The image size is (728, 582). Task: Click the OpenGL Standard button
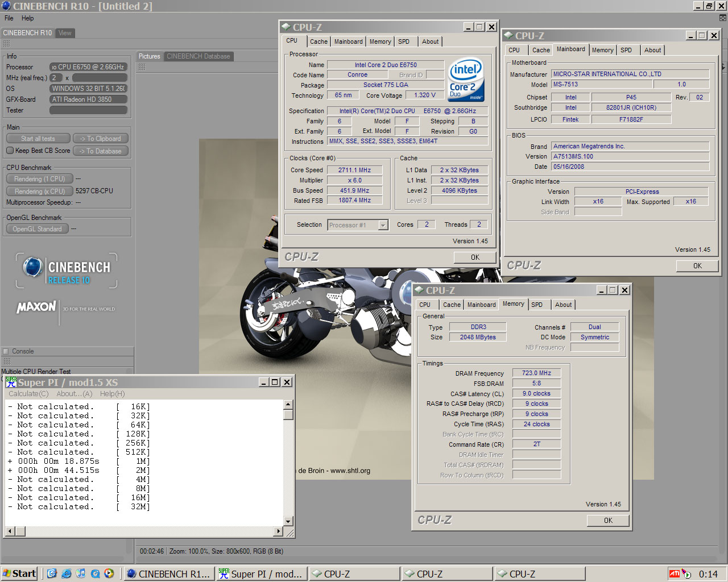[x=38, y=229]
